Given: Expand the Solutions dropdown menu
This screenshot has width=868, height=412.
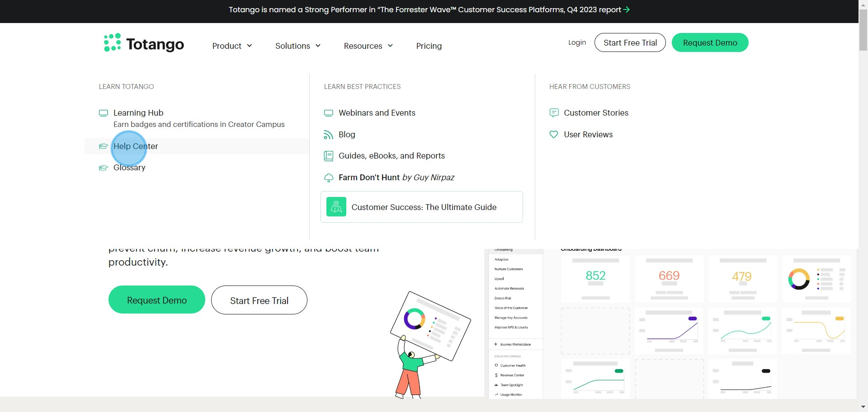Looking at the screenshot, I should 298,46.
